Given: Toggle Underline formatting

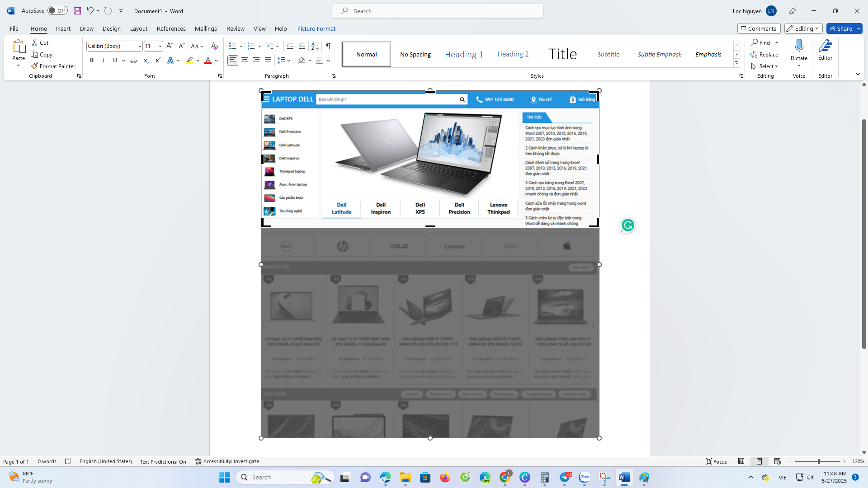Looking at the screenshot, I should 115,61.
